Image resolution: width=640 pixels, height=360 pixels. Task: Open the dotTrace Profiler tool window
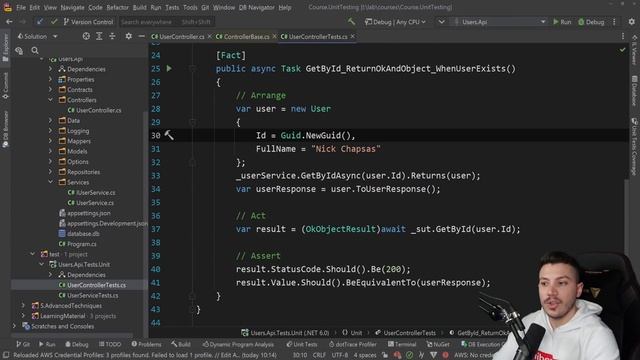[353, 344]
